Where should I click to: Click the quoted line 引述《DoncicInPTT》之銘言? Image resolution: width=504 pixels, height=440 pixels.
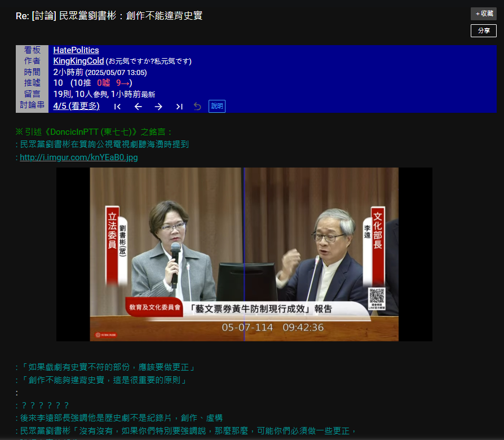(94, 132)
